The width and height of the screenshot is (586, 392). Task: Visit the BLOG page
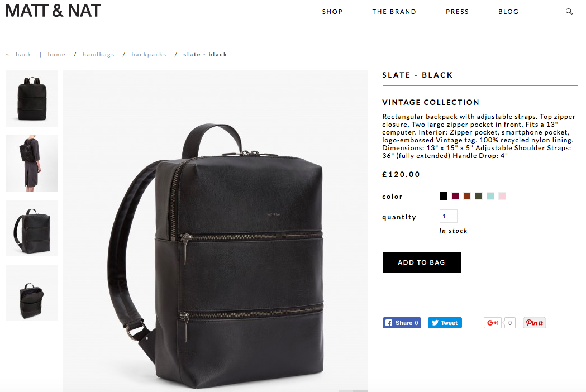click(x=508, y=12)
